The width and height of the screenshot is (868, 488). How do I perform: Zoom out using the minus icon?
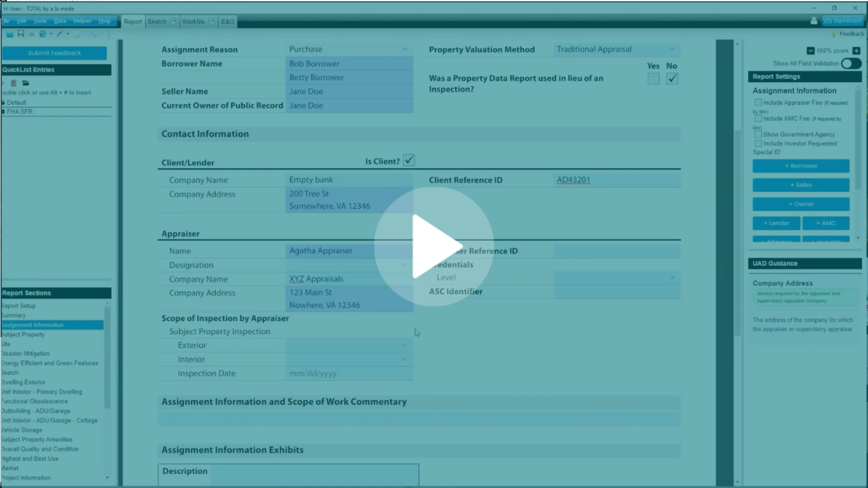811,51
